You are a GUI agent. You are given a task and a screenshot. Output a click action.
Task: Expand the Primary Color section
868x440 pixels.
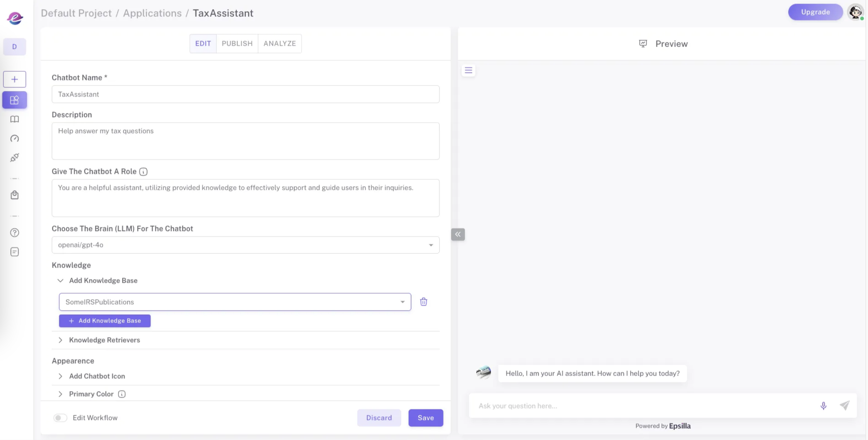coord(91,394)
